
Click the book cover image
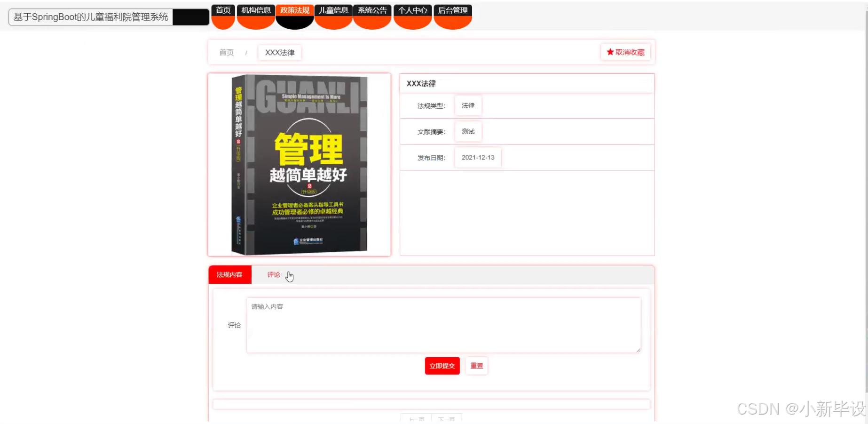[299, 165]
